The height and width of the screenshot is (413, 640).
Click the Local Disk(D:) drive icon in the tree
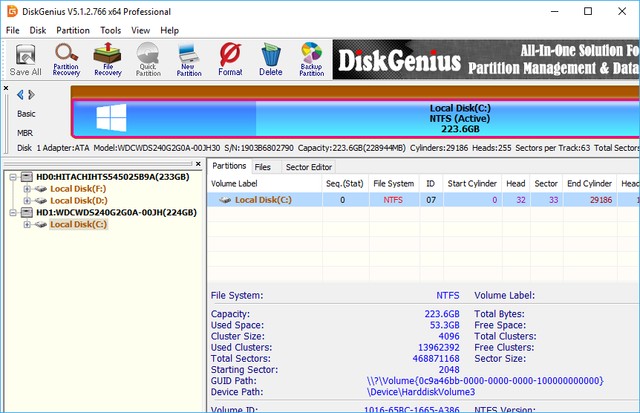click(x=40, y=200)
